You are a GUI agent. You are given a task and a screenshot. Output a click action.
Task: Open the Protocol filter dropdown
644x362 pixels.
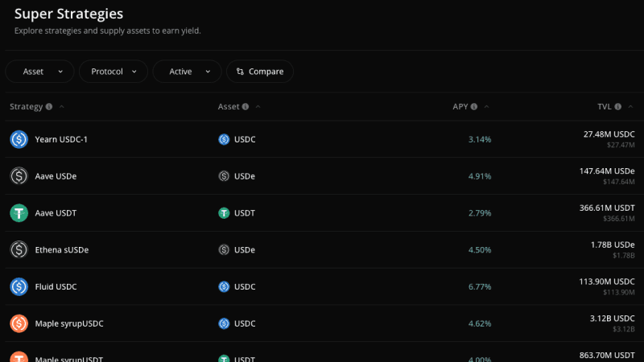(114, 72)
